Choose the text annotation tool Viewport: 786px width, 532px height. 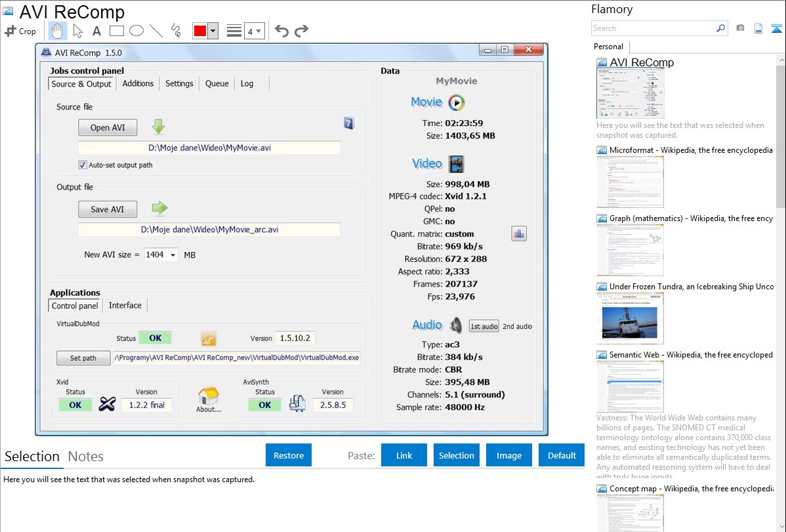coord(96,31)
